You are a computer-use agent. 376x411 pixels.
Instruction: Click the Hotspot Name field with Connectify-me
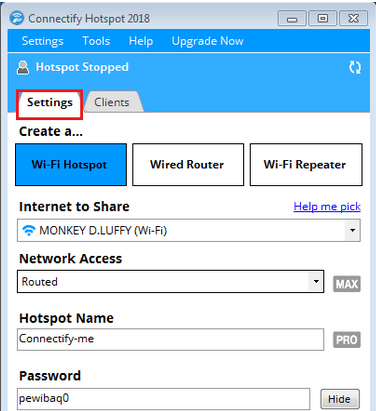[170, 339]
